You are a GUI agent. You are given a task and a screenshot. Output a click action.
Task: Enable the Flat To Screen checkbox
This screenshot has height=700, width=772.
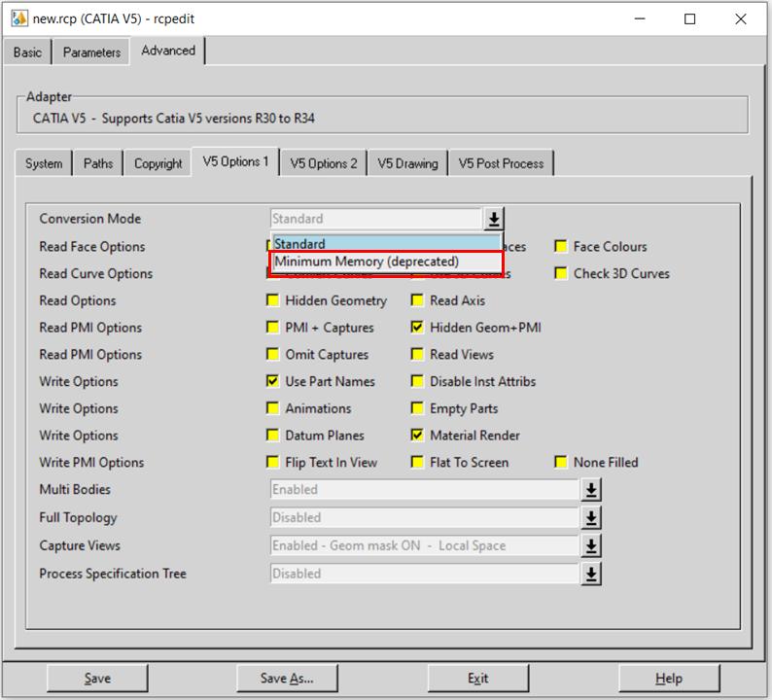pos(417,462)
